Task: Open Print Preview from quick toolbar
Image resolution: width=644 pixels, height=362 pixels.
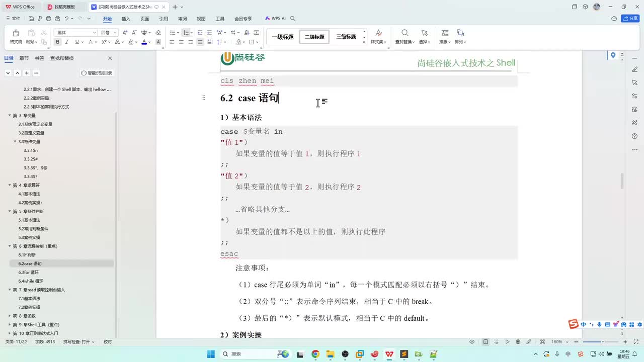Action: [x=57, y=19]
